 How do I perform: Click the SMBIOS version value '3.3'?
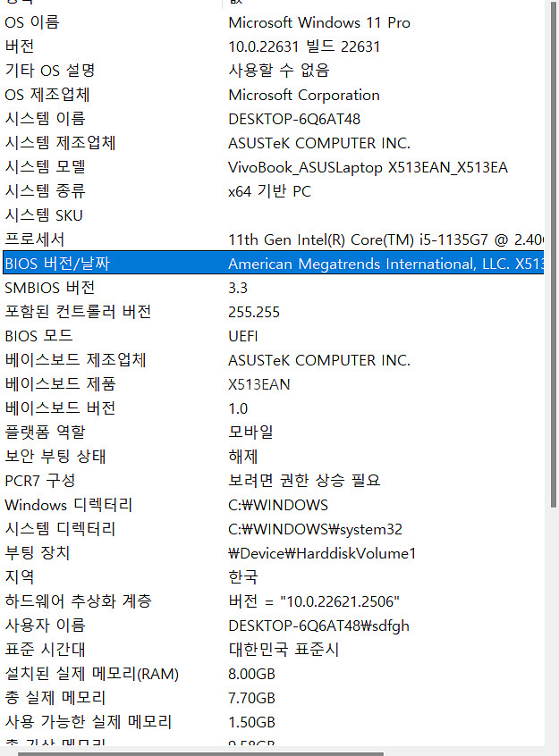(x=238, y=288)
